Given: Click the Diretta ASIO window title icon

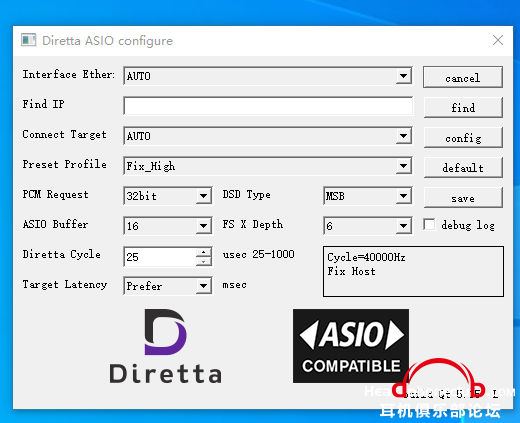Looking at the screenshot, I should [28, 40].
